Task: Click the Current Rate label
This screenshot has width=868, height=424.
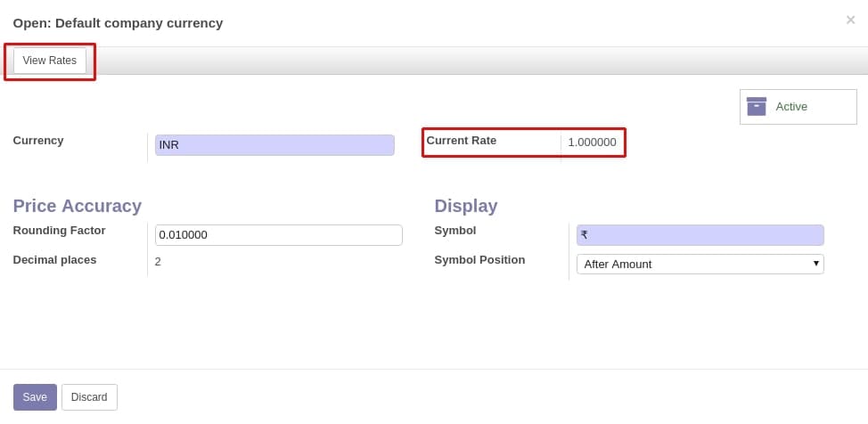Action: [x=461, y=140]
